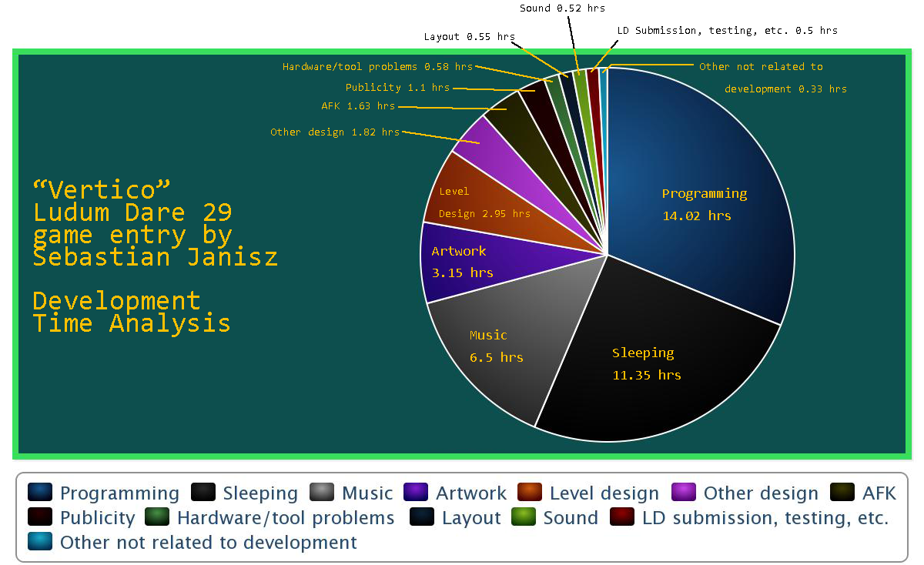Click the Other design legend swatch
Screen dimensions: 924x565
(x=684, y=493)
